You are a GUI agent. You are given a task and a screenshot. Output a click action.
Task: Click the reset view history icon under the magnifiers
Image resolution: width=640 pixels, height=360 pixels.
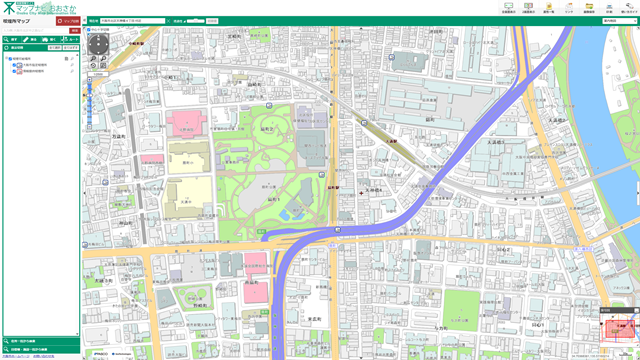click(x=93, y=66)
